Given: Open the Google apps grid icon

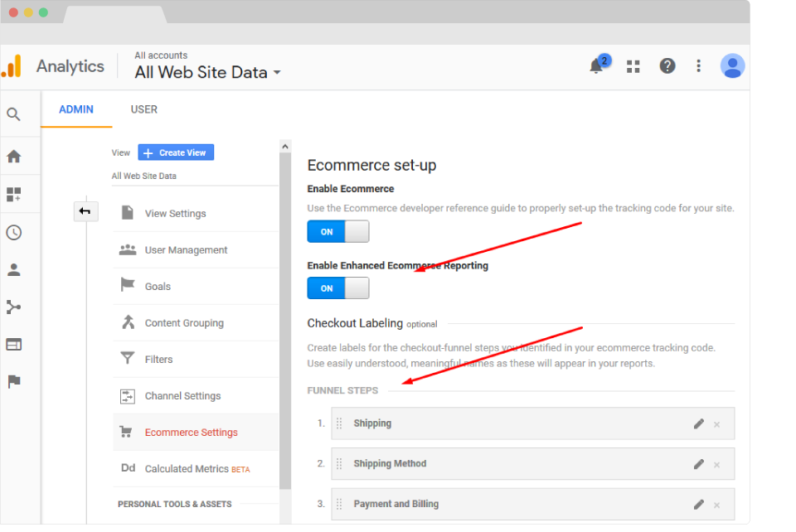Looking at the screenshot, I should [x=633, y=65].
